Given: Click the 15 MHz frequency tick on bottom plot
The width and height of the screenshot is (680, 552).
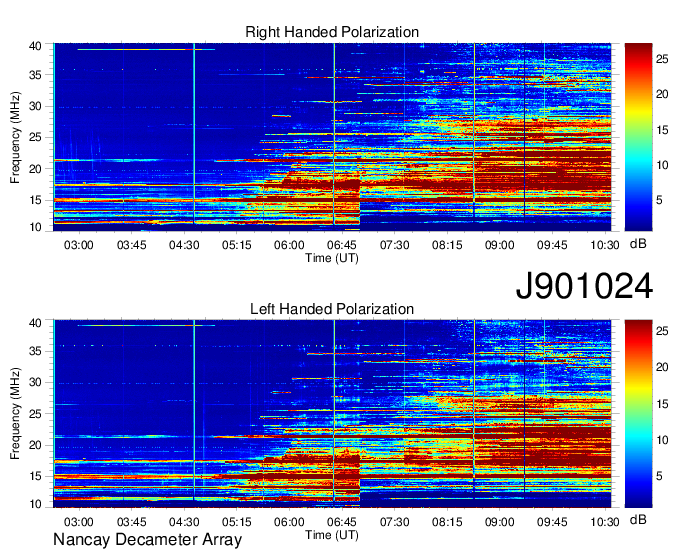Looking at the screenshot, I should (36, 476).
